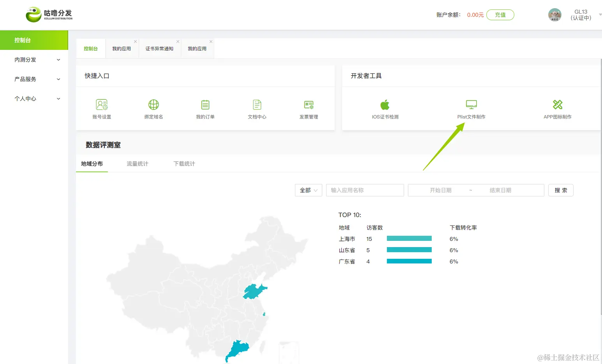Viewport: 602px width, 364px height.
Task: Expand the 产品服务 sidebar menu
Action: [x=34, y=79]
